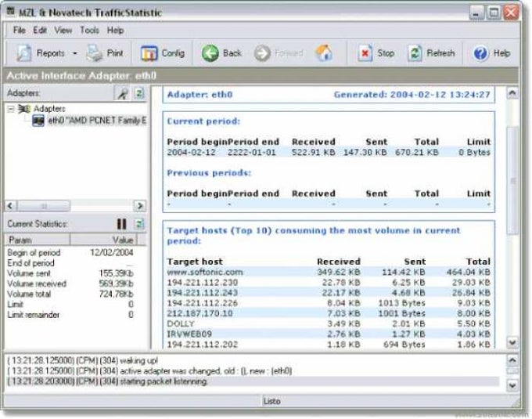Minimize the TrafficStatistic window
Screen dimensions: 532x419
click(x=476, y=13)
